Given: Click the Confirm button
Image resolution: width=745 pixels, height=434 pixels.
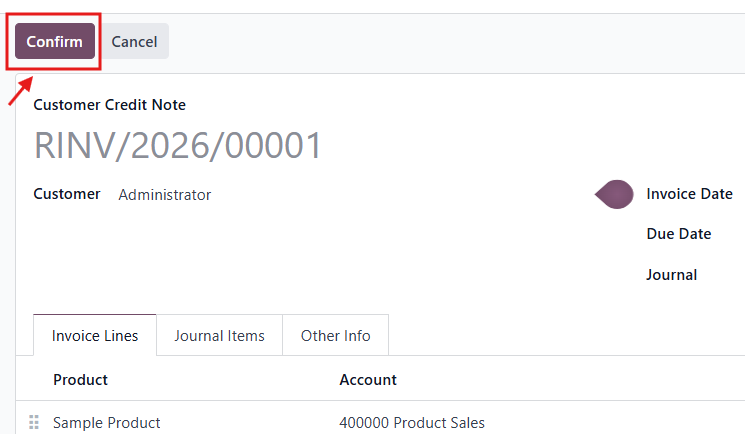Looking at the screenshot, I should (54, 42).
